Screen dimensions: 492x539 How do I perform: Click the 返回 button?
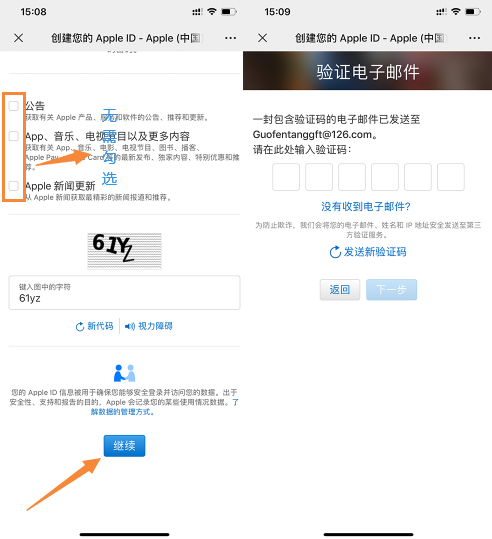(x=340, y=290)
